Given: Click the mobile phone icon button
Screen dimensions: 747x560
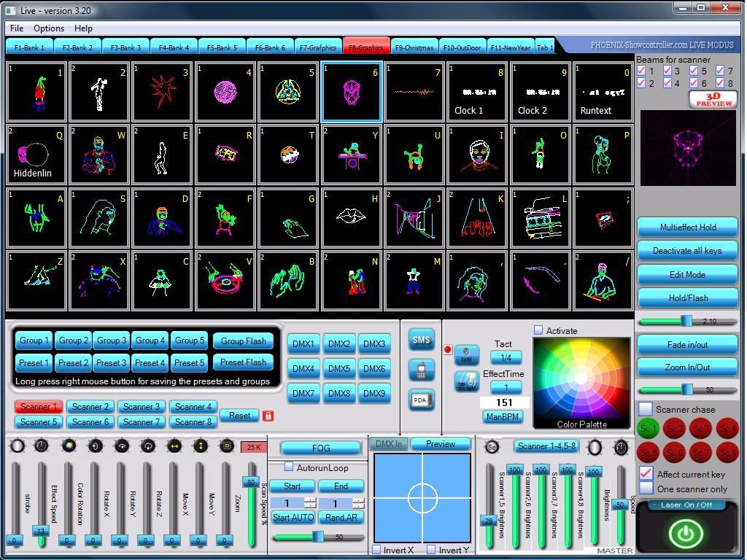Looking at the screenshot, I should (x=421, y=370).
